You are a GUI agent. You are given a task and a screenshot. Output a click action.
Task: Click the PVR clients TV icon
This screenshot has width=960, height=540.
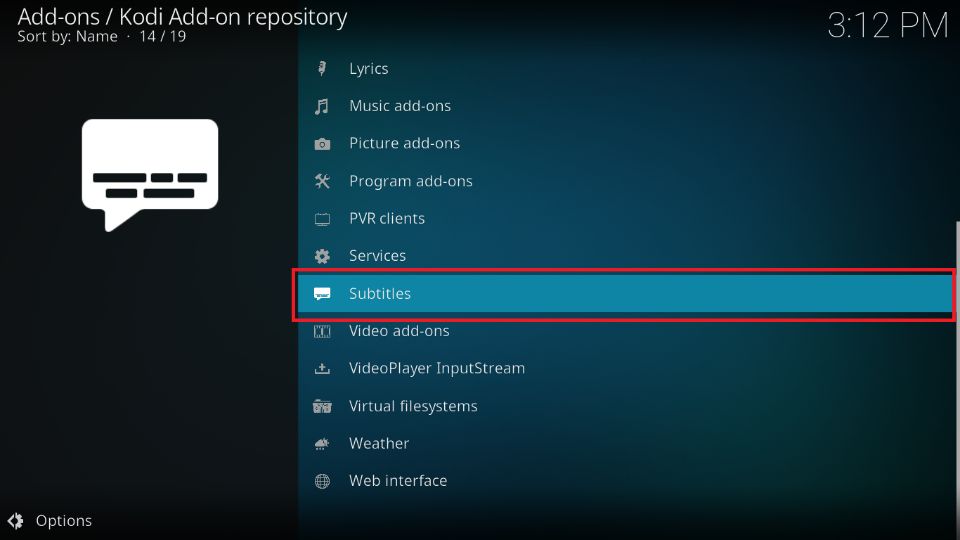click(322, 219)
